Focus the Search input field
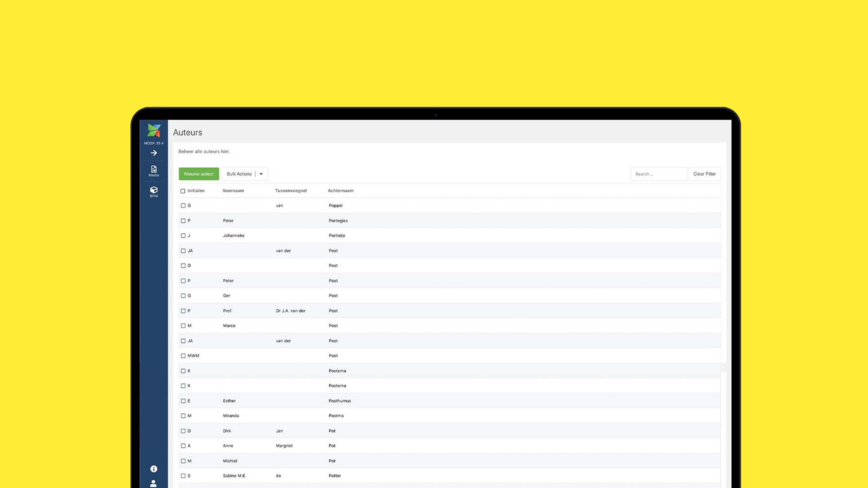868x488 pixels. coord(659,174)
